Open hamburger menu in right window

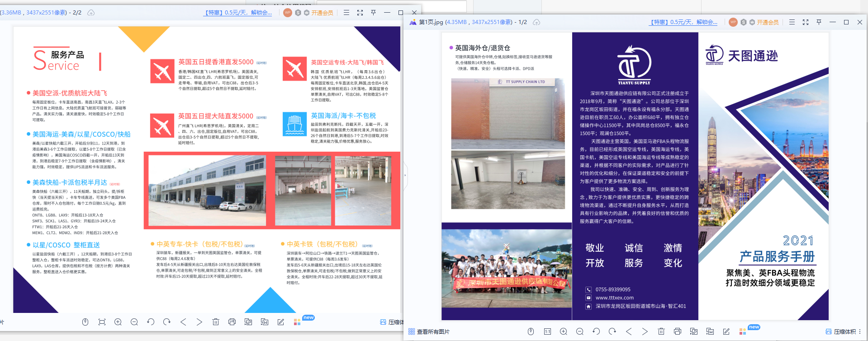pos(792,22)
